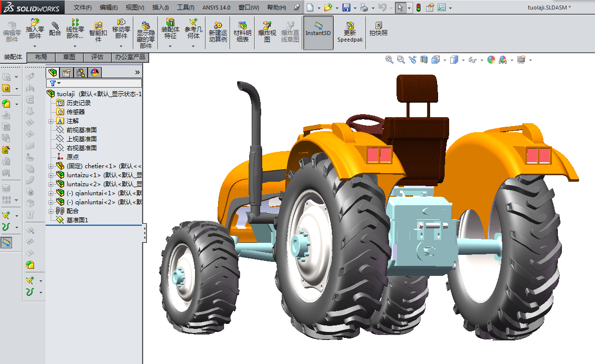Viewport: 595px width, 364px height.
Task: Open the Assembly Features (装配体特征) dropdown arrow
Action: pyautogui.click(x=170, y=46)
